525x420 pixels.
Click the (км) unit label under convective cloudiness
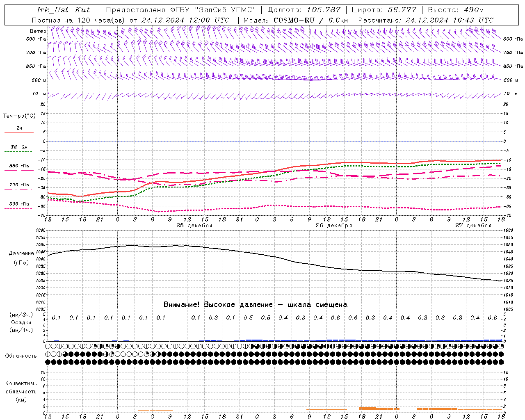[x=21, y=399]
